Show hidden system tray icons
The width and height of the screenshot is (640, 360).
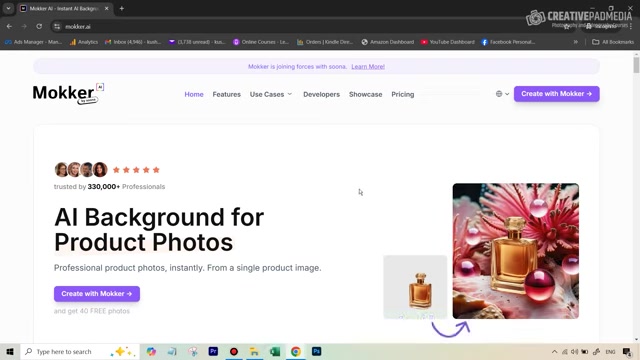coord(554,352)
